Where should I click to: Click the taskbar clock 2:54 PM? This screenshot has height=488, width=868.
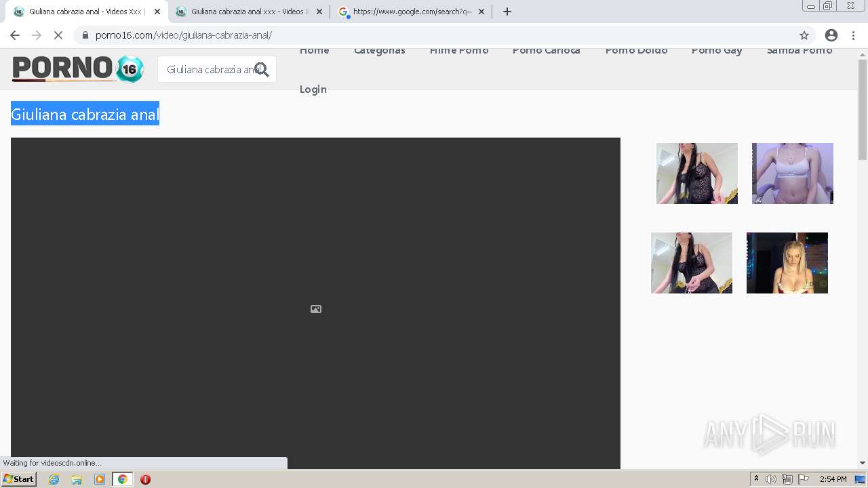[x=833, y=479]
